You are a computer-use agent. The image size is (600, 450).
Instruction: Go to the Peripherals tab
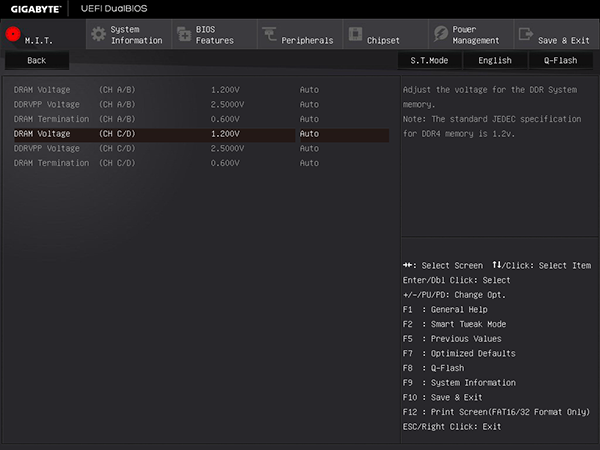point(300,34)
